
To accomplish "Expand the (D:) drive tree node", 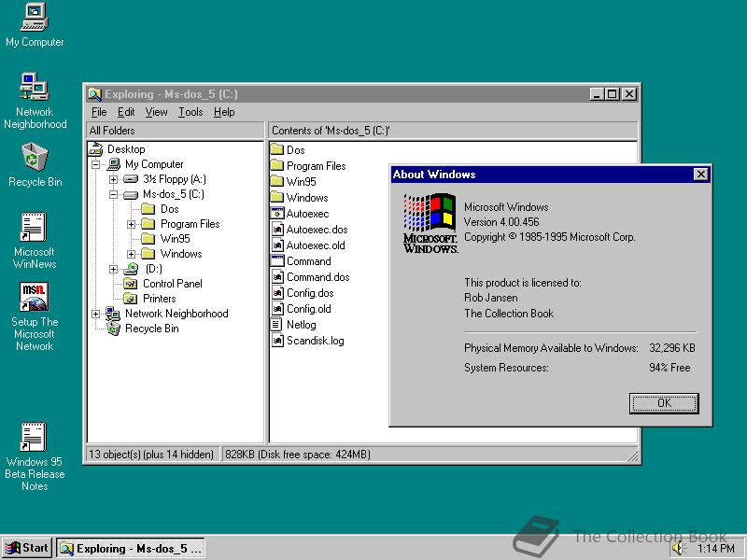I will (x=113, y=269).
